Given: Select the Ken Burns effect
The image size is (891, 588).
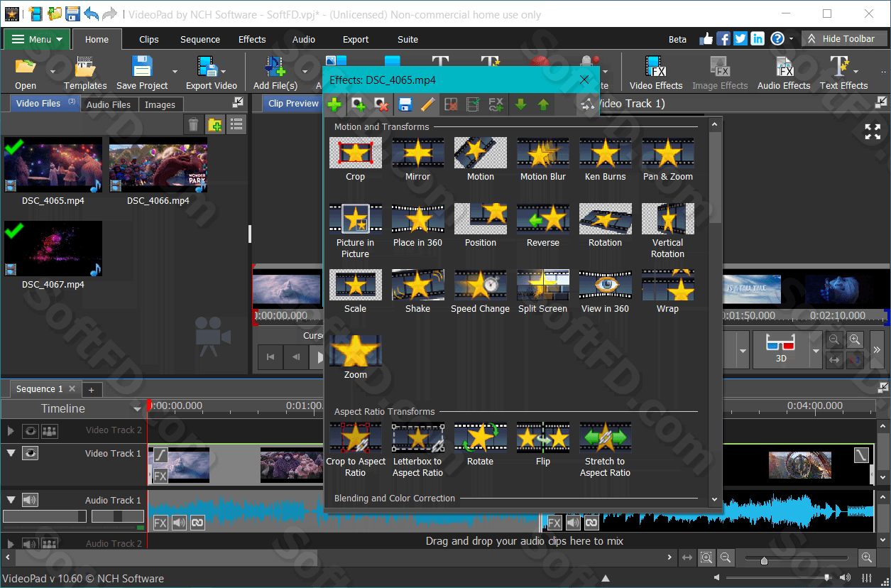Looking at the screenshot, I should (605, 159).
